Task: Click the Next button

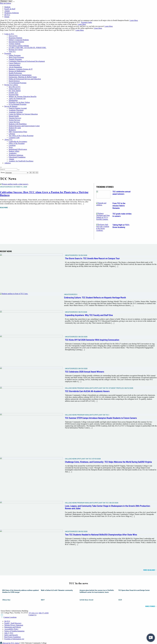Action: [10, 1]
